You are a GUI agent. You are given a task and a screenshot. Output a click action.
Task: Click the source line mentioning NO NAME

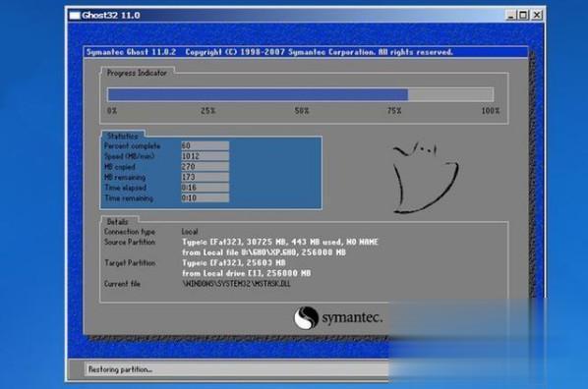[x=280, y=242]
